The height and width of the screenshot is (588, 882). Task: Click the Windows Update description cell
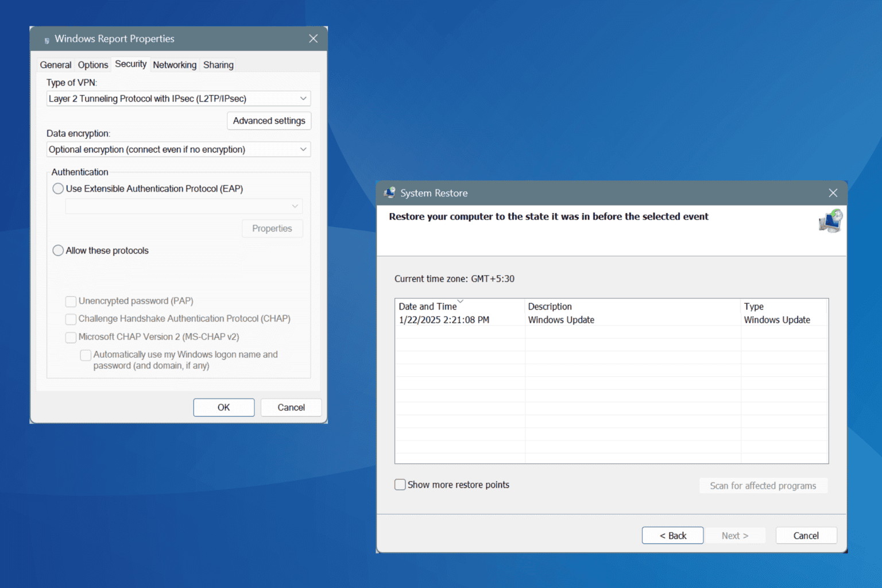point(561,320)
